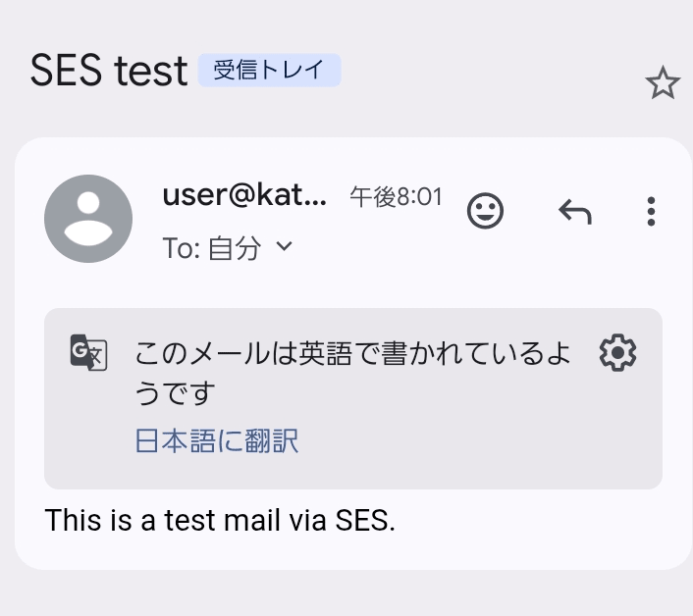Click empty gray area below email card
Viewport: 693px width, 616px height.
tap(346, 592)
